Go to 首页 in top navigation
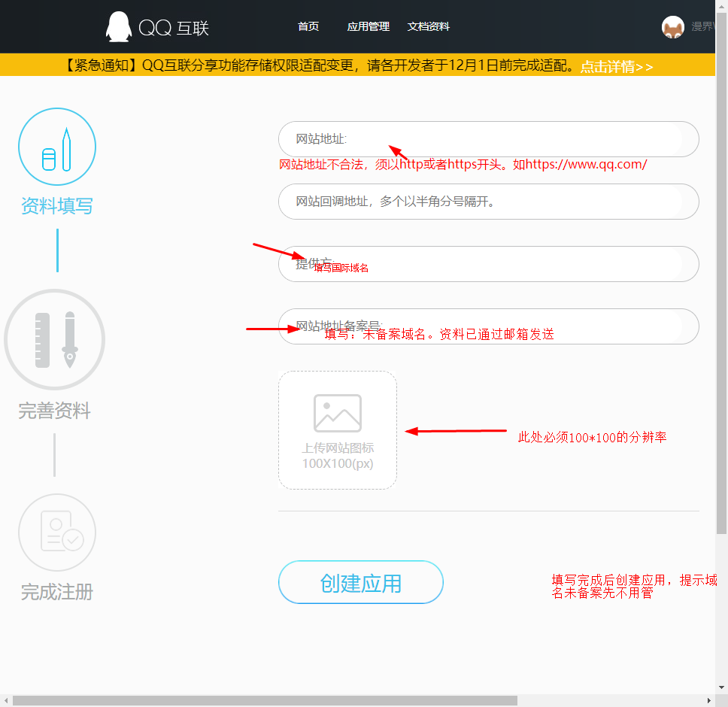The width and height of the screenshot is (728, 707). [308, 26]
